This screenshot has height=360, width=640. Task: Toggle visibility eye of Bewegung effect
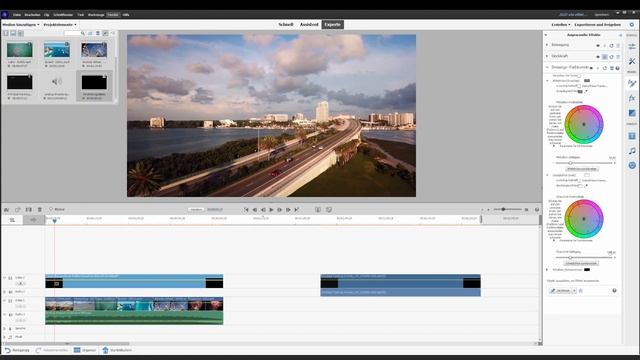click(x=598, y=45)
